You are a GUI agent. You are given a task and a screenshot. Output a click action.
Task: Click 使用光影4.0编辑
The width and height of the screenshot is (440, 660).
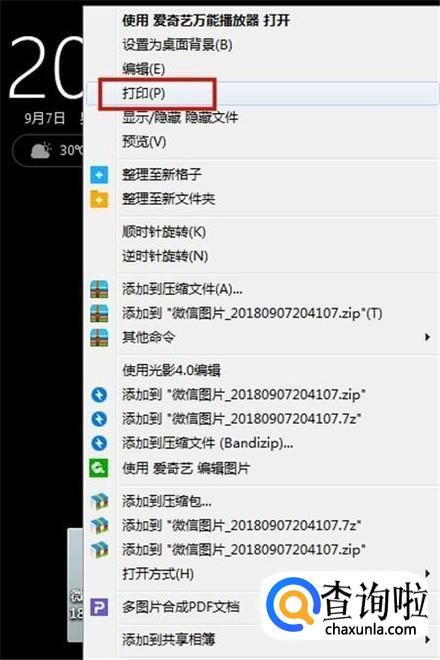click(x=171, y=370)
